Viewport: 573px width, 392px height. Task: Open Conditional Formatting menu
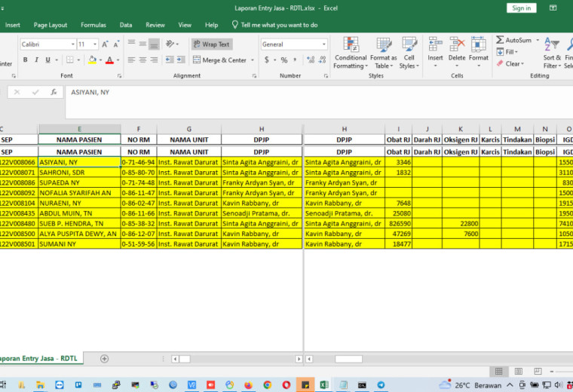(351, 54)
